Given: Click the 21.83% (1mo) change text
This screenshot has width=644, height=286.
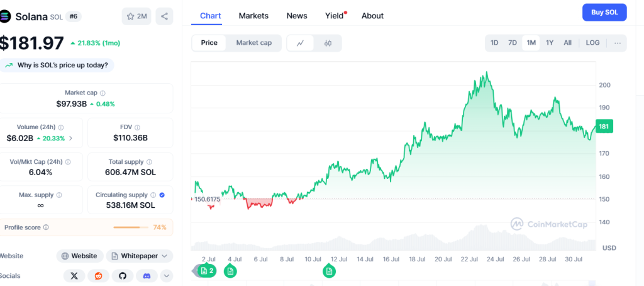Looking at the screenshot, I should point(96,43).
